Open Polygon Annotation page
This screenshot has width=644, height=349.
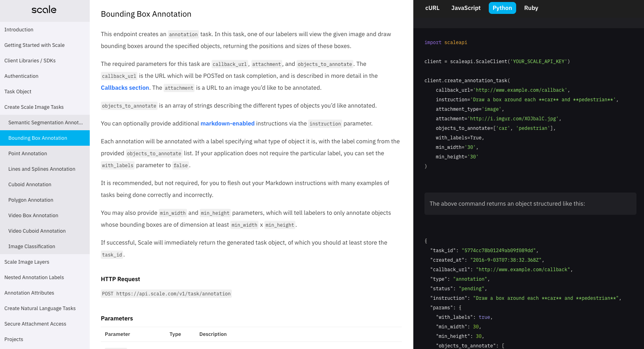point(45,200)
